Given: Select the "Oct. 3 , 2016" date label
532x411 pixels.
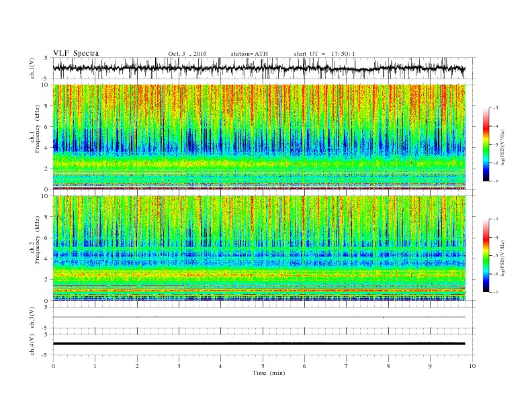Looking at the screenshot, I should coord(187,54).
